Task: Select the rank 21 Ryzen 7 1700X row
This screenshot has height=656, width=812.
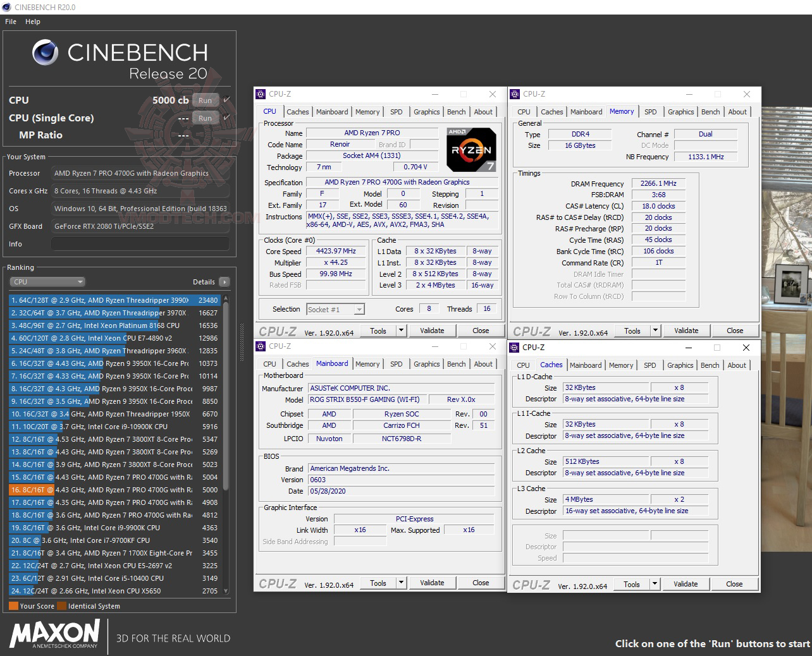Action: (x=114, y=553)
